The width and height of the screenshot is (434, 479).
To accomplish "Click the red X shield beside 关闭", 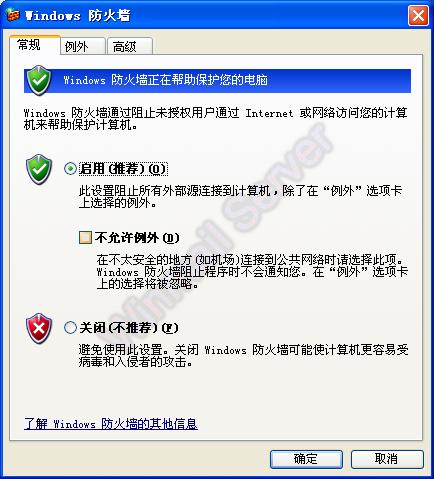I will [x=39, y=328].
